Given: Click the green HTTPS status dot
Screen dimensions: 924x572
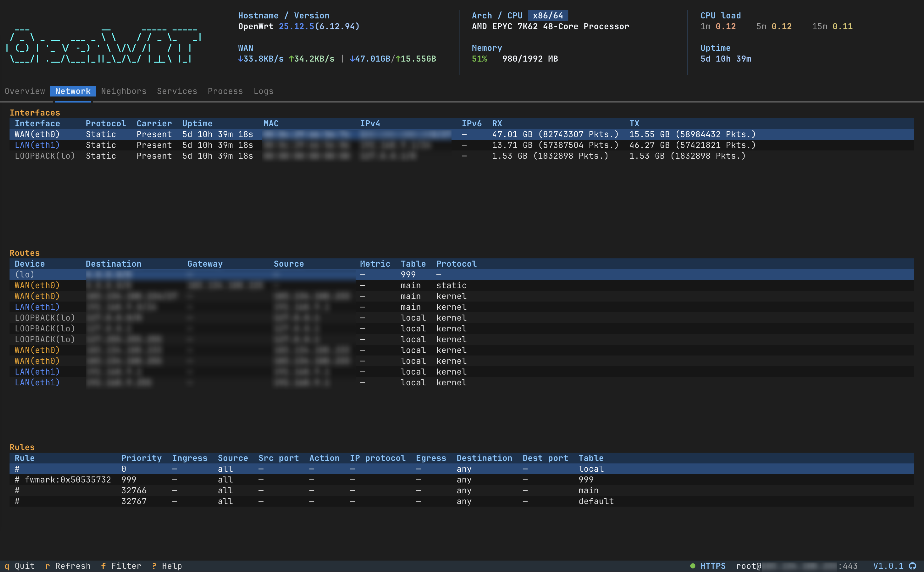Looking at the screenshot, I should tap(693, 566).
